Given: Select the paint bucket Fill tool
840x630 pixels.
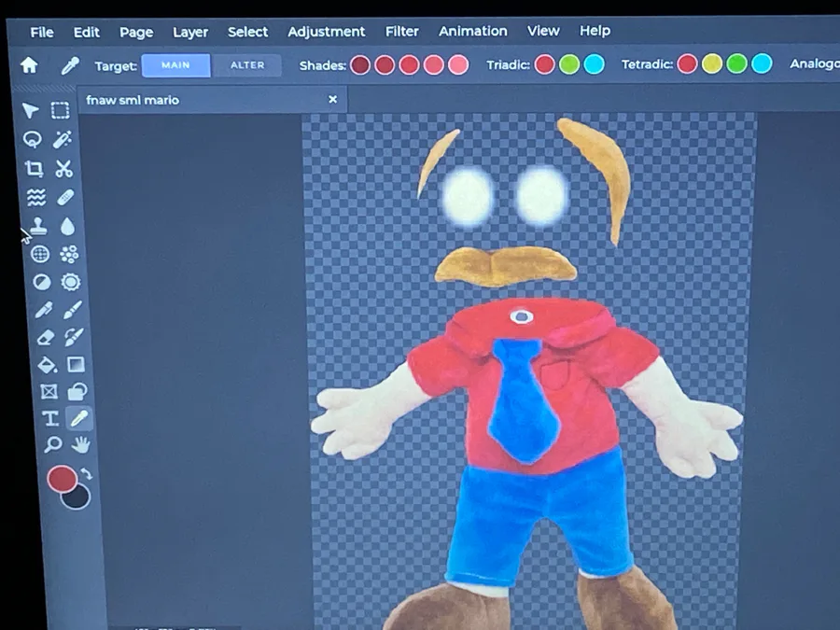Looking at the screenshot, I should [48, 365].
